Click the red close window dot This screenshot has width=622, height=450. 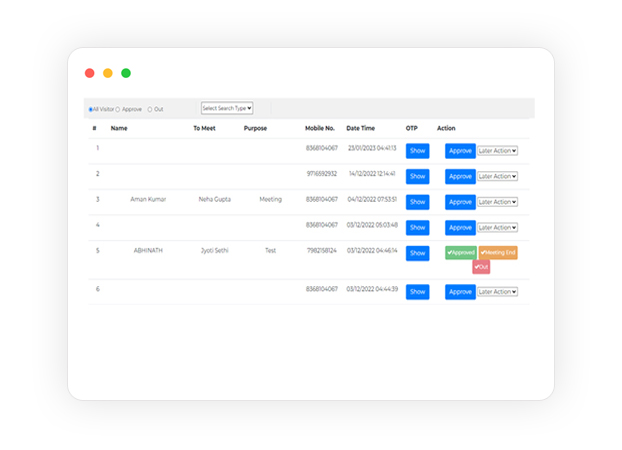point(90,73)
